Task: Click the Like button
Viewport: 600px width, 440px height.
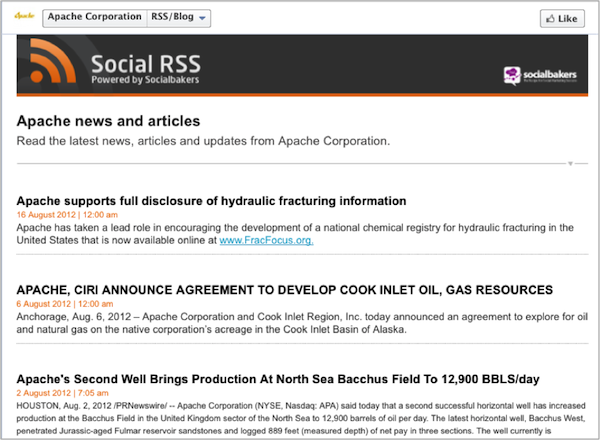Action: point(562,18)
